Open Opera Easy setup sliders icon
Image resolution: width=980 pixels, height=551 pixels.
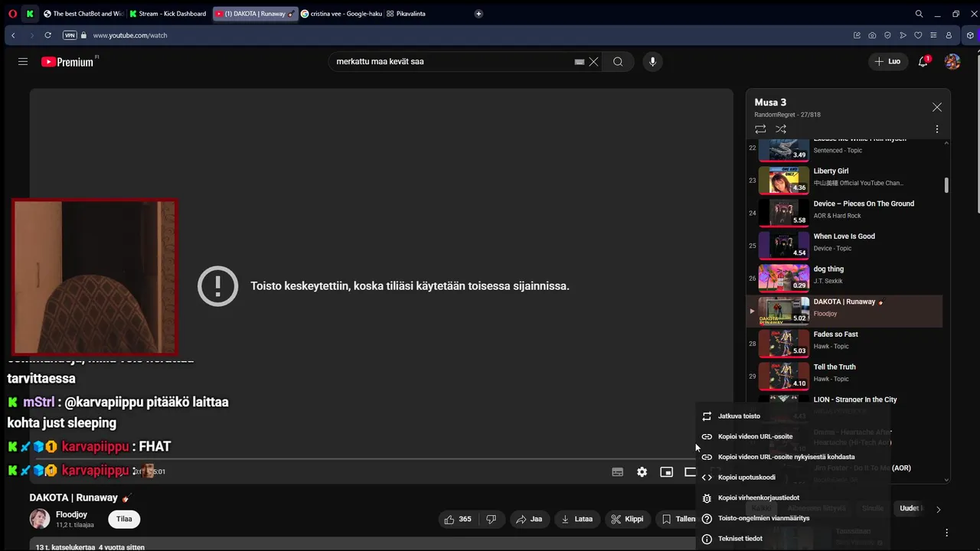[x=933, y=35]
